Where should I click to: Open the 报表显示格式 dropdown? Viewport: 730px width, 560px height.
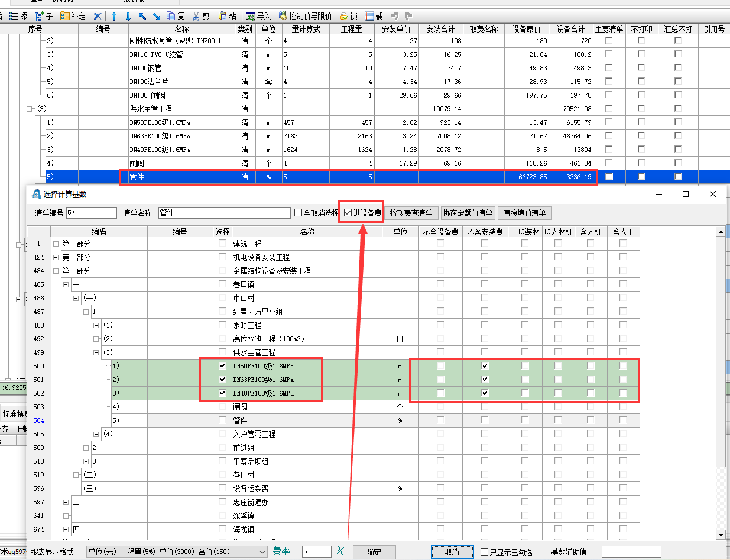click(x=262, y=552)
